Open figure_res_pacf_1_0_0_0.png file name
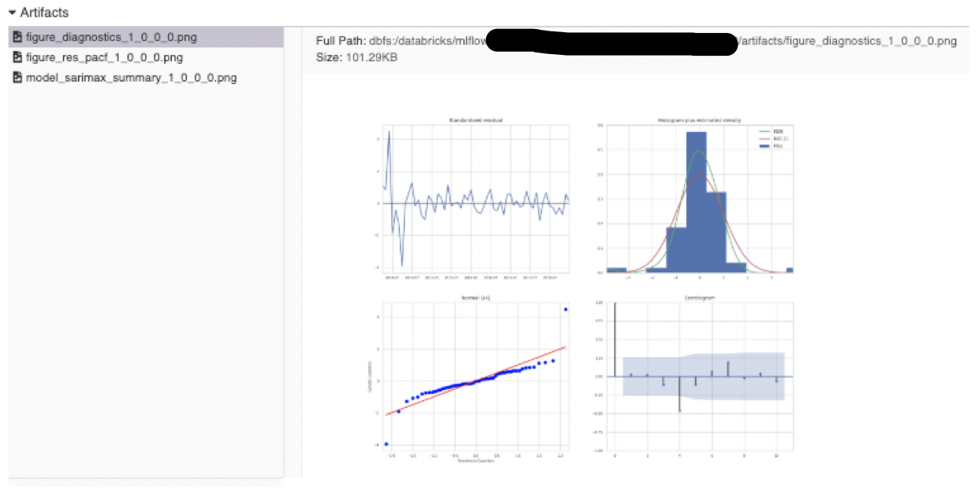980x496 pixels. pos(104,57)
